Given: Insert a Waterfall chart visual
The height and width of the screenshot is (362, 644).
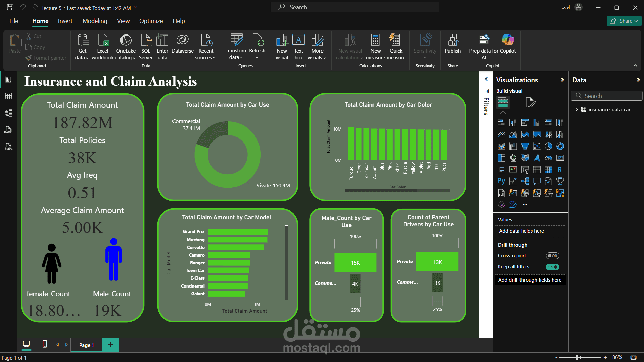Looking at the screenshot, I should point(513,146).
